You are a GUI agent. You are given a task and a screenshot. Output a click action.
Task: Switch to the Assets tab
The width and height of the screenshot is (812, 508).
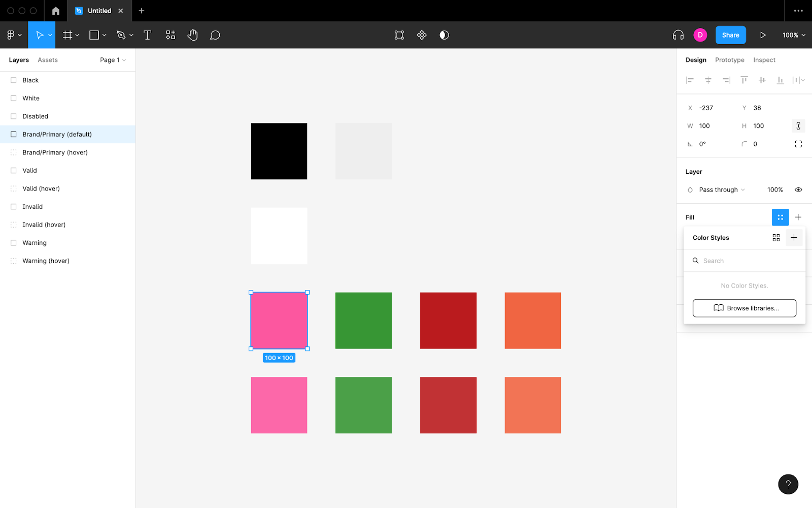coord(48,60)
